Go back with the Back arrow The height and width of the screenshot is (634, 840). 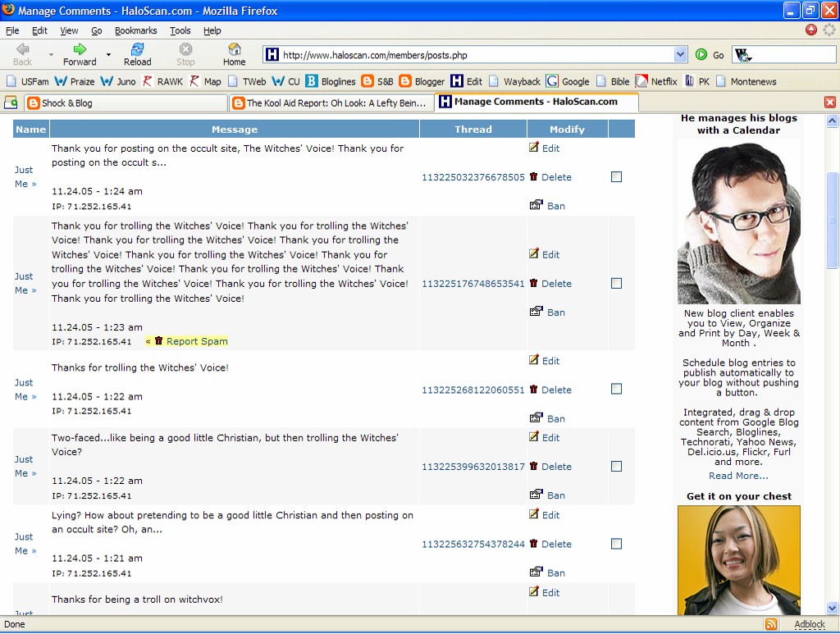22,55
